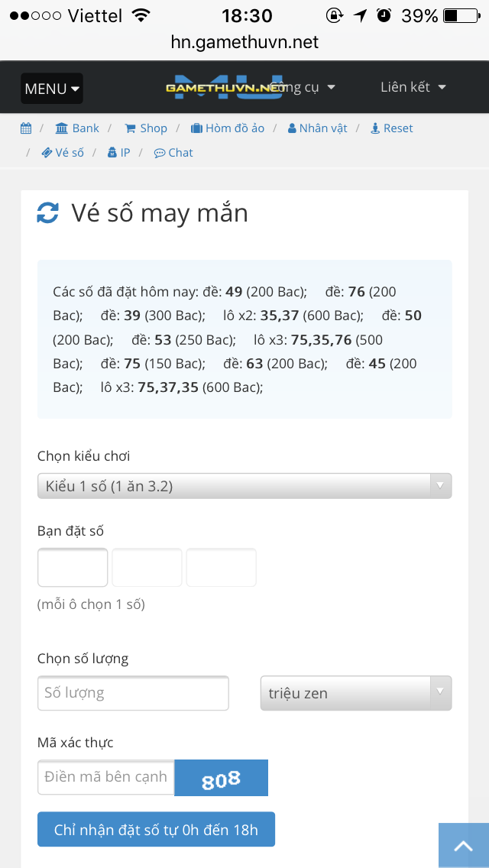Select the Reset link
This screenshot has height=868, width=489.
pyautogui.click(x=391, y=128)
